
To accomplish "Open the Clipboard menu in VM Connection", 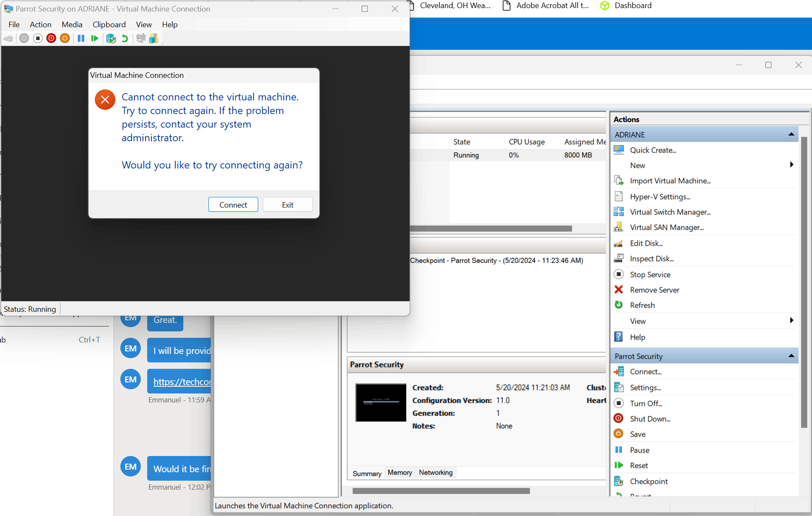I will [109, 25].
